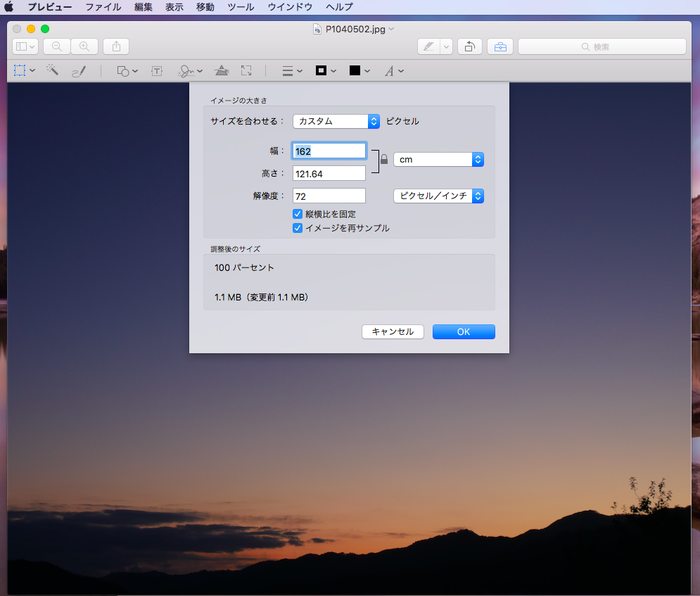Zoom in with the magnifier plus icon

point(84,46)
